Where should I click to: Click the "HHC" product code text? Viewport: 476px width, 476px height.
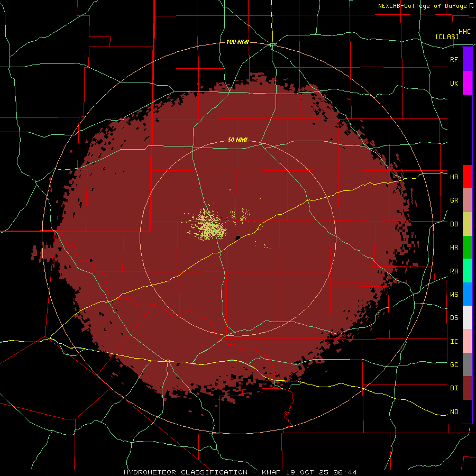click(x=464, y=32)
